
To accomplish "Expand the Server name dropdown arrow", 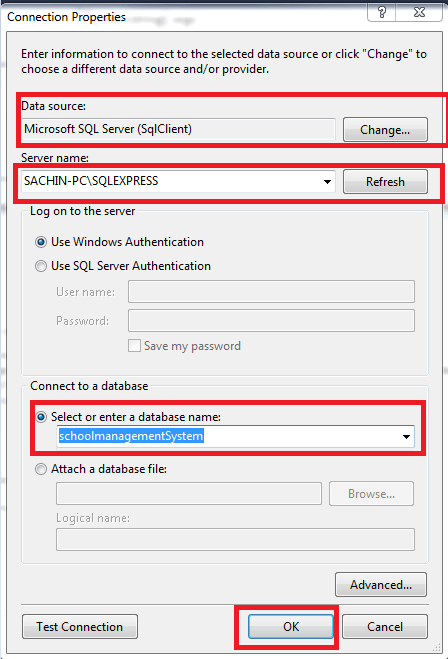I will tap(327, 182).
